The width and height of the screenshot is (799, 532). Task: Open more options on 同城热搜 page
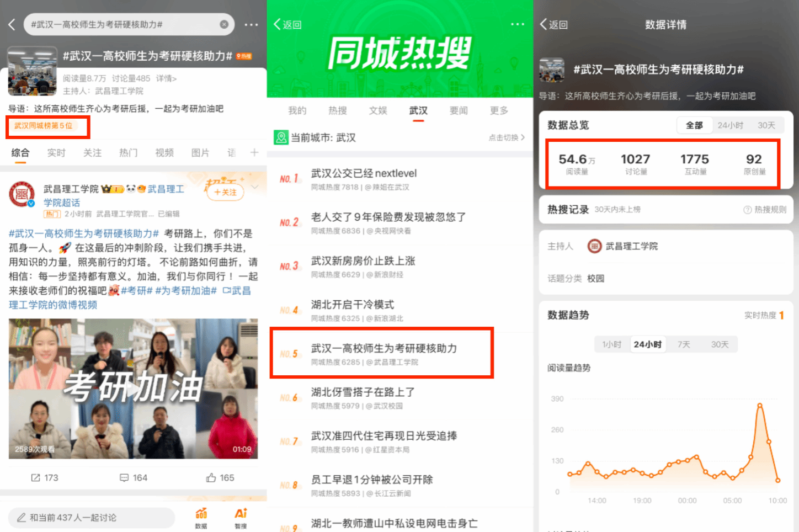pyautogui.click(x=518, y=24)
